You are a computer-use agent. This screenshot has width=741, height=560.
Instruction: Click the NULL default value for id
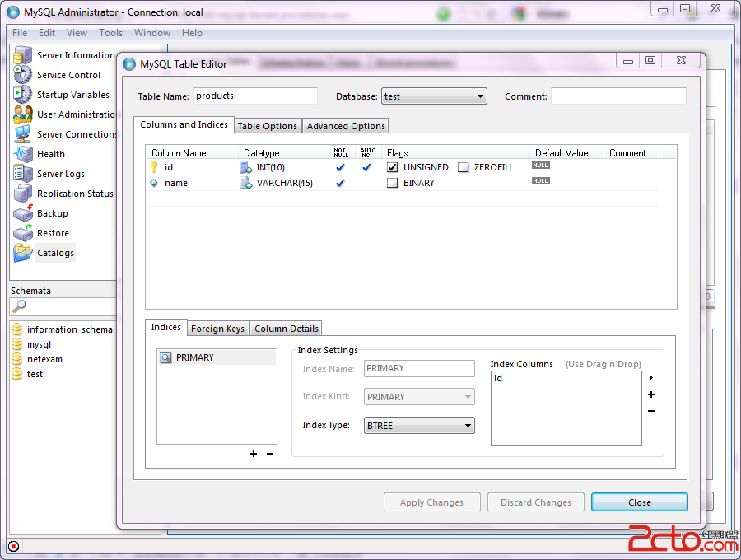pos(541,166)
